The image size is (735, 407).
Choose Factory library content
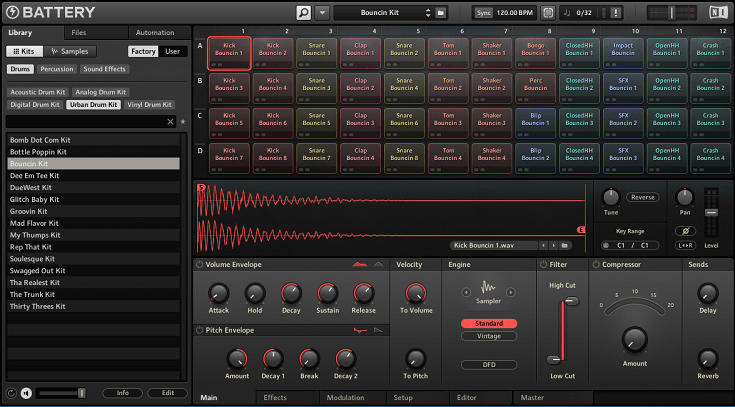[x=143, y=51]
